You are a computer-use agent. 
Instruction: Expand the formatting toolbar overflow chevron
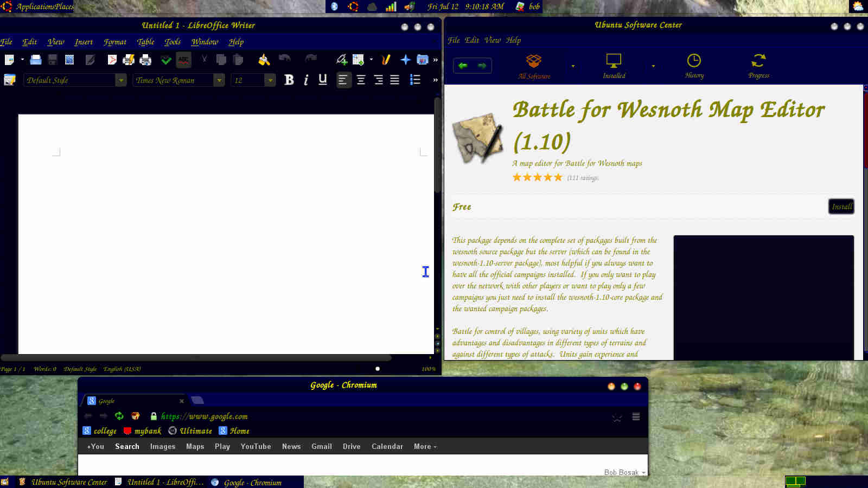[x=435, y=80]
